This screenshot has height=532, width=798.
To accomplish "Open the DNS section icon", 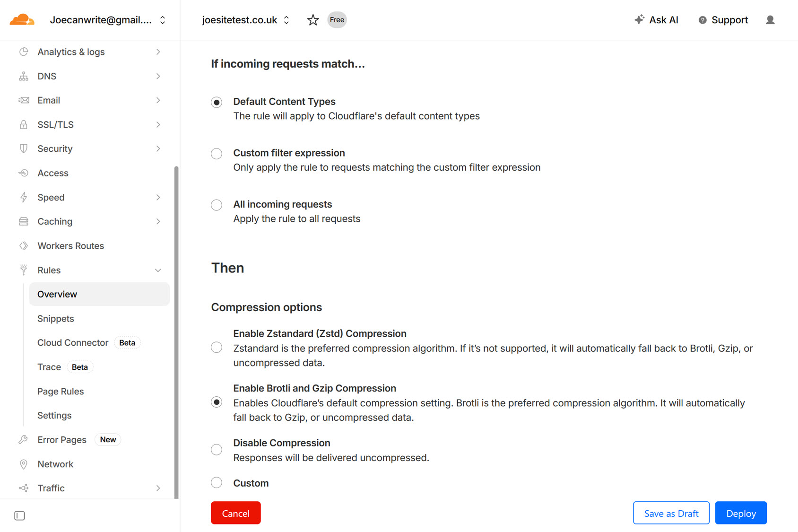I will click(24, 76).
